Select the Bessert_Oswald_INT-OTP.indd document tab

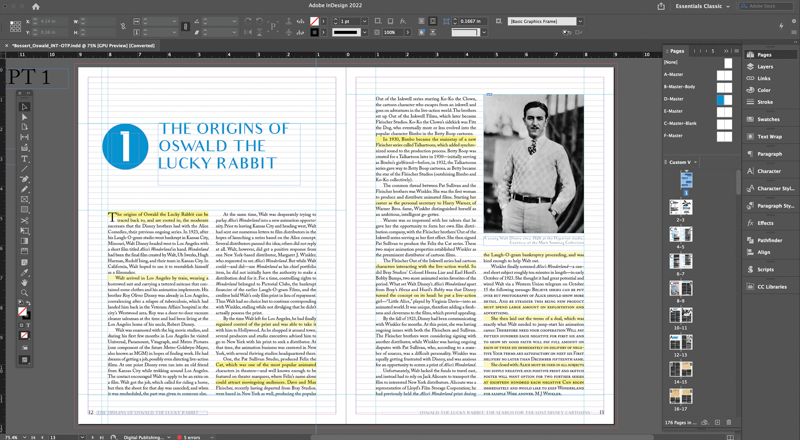pyautogui.click(x=83, y=45)
